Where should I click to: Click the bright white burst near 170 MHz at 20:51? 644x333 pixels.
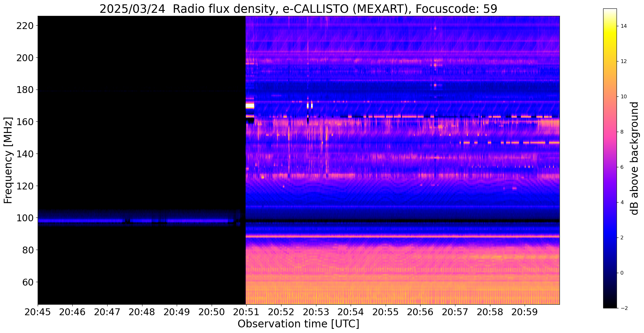[x=250, y=106]
